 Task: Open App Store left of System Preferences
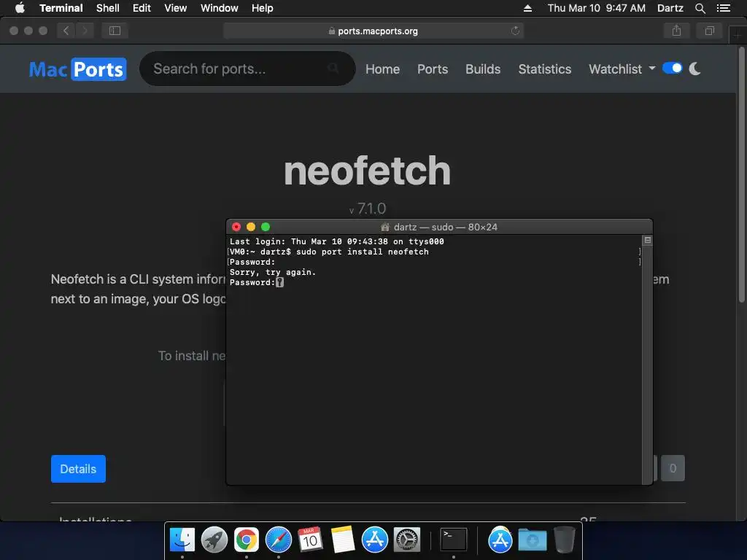click(x=374, y=540)
